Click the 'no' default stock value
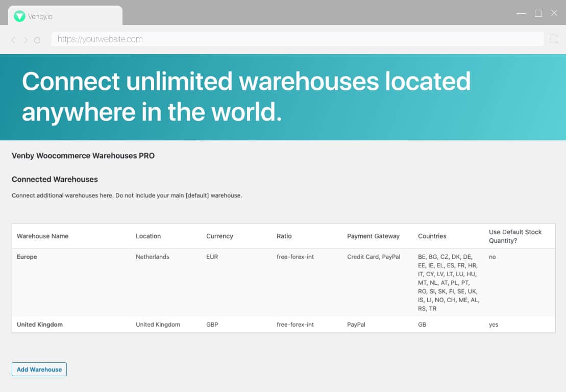 (493, 257)
